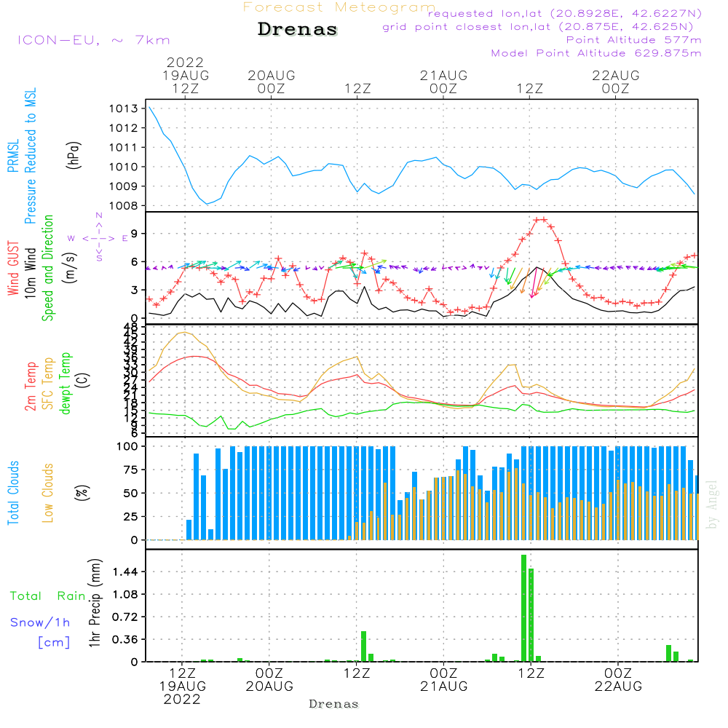The image size is (728, 728).
Task: Click the 'ICON-EU, ~ 7km' model label
Action: (94, 40)
